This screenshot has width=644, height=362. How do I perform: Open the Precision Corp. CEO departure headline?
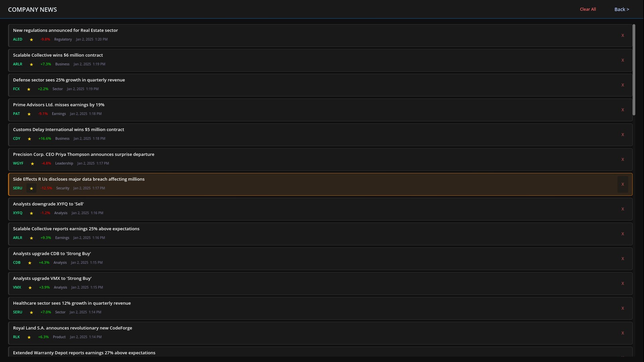pos(84,154)
